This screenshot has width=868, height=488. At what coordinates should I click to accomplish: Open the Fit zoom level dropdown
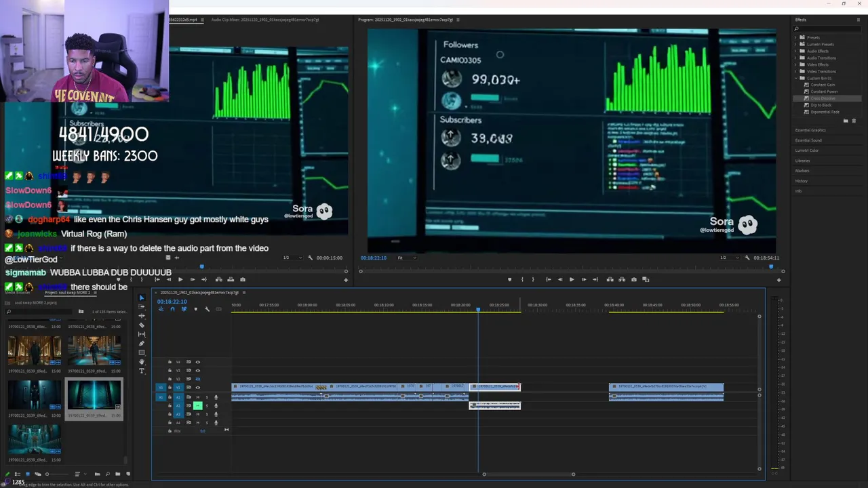pyautogui.click(x=406, y=258)
